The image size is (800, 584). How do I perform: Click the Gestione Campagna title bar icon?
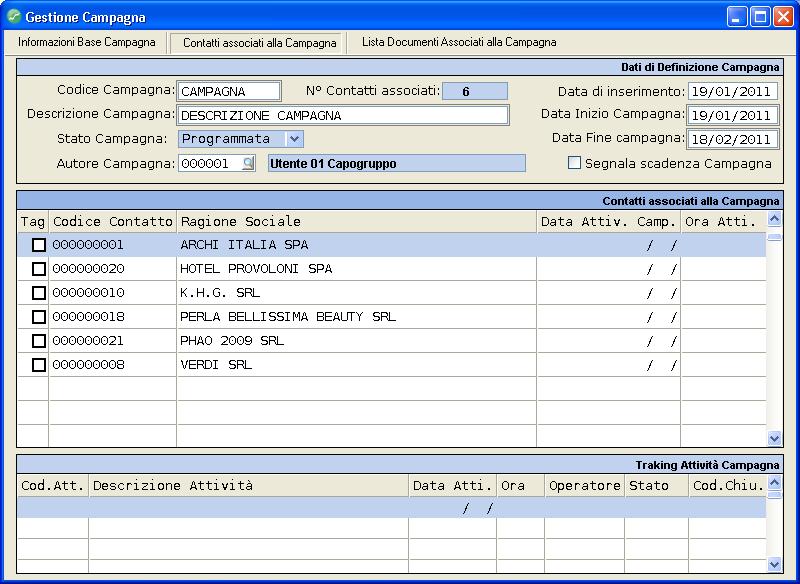(x=13, y=17)
